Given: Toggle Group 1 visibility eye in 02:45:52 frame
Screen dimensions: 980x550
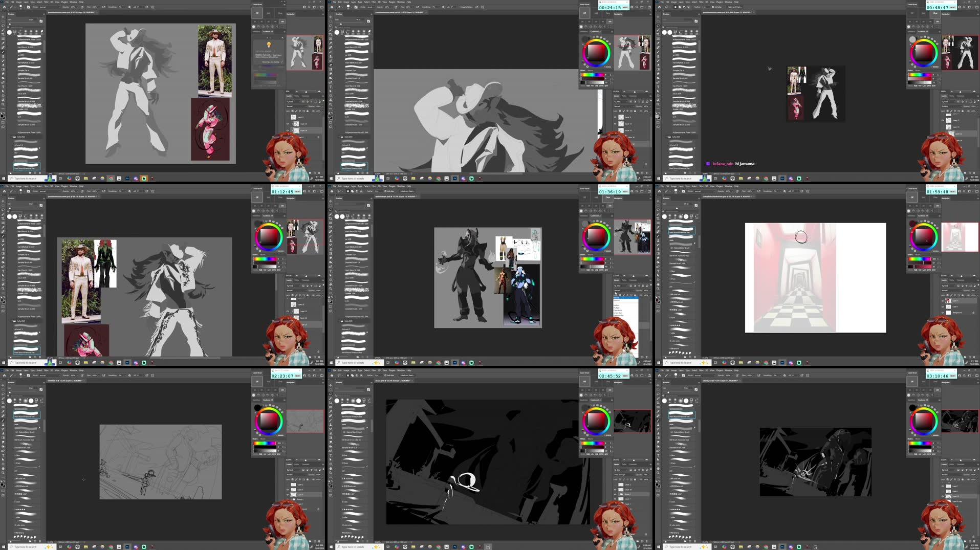Looking at the screenshot, I should click(x=616, y=495).
